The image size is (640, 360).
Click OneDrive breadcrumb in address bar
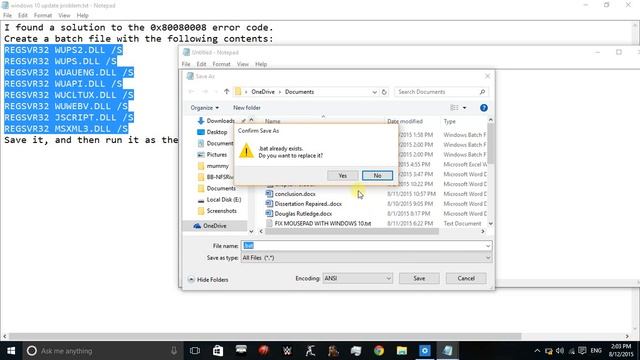coord(263,92)
